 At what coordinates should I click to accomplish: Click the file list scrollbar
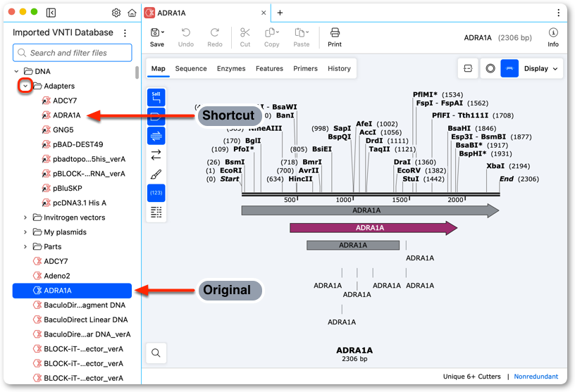tap(137, 72)
